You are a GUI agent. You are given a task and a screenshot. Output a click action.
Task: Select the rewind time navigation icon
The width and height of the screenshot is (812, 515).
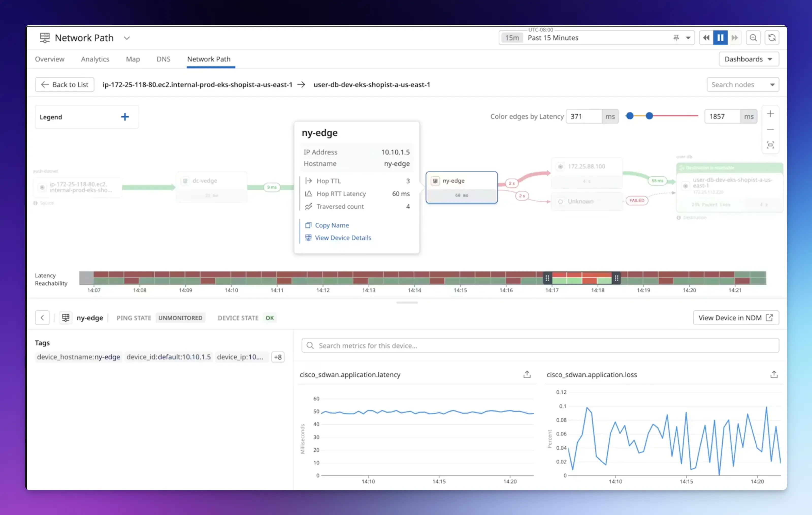[x=706, y=38]
